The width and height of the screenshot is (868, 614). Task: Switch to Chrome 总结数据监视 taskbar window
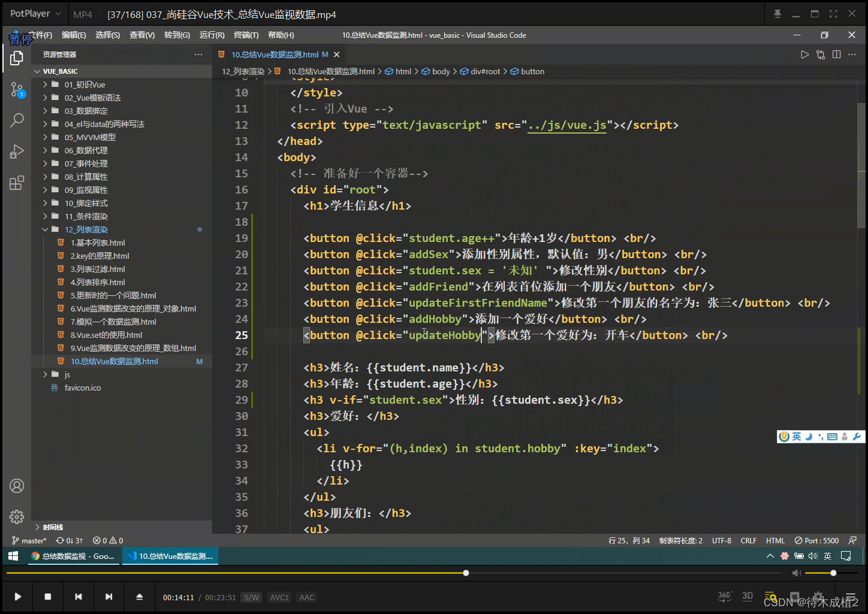pyautogui.click(x=73, y=556)
